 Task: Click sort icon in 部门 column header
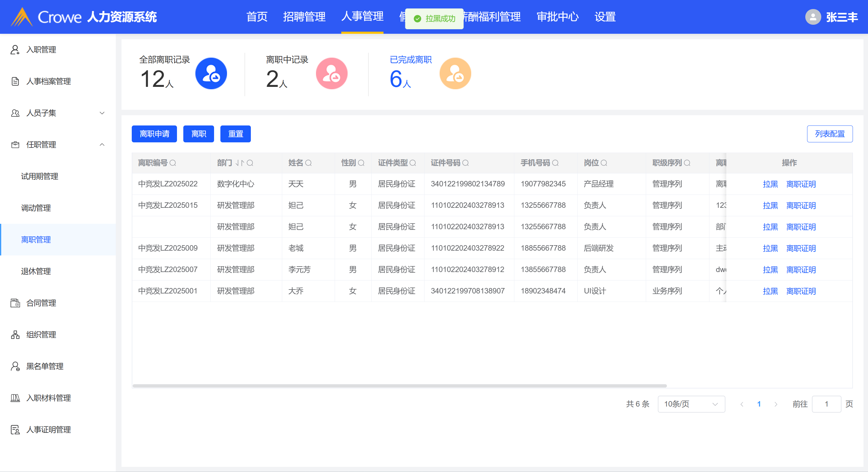point(240,163)
